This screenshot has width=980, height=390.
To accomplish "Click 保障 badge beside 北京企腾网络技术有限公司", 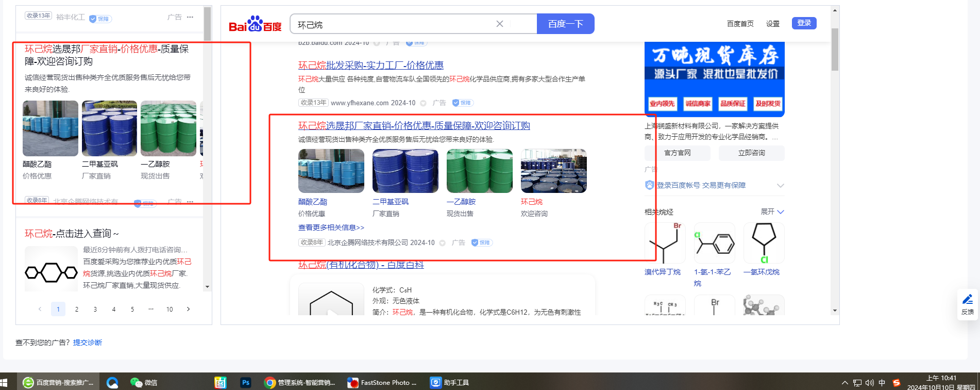I will (x=482, y=242).
